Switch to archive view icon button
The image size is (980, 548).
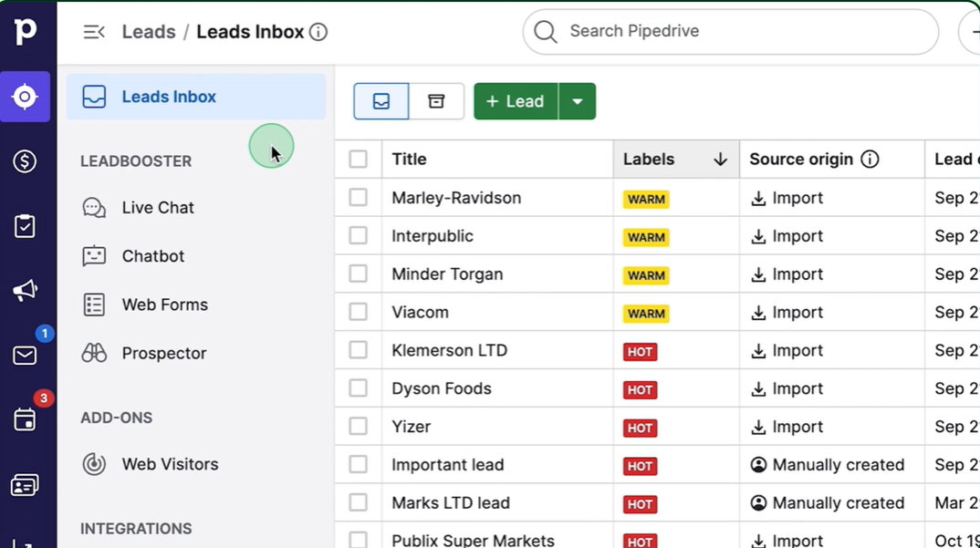[x=436, y=101]
